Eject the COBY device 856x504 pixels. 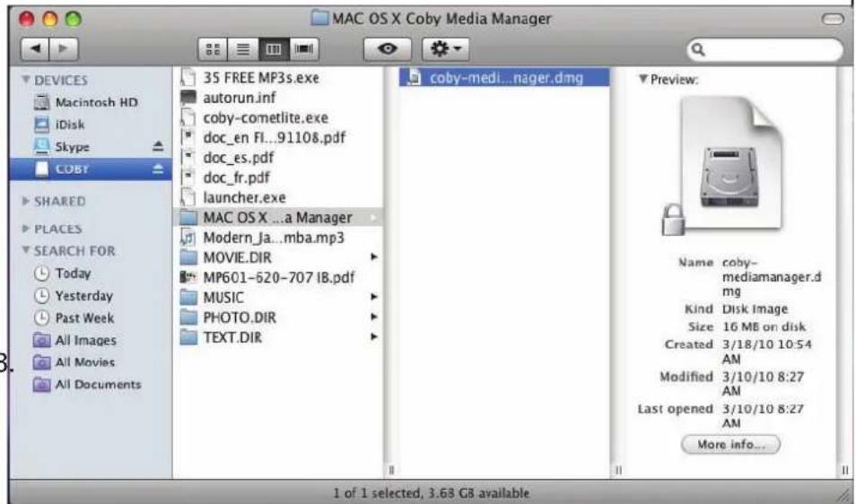tap(158, 169)
